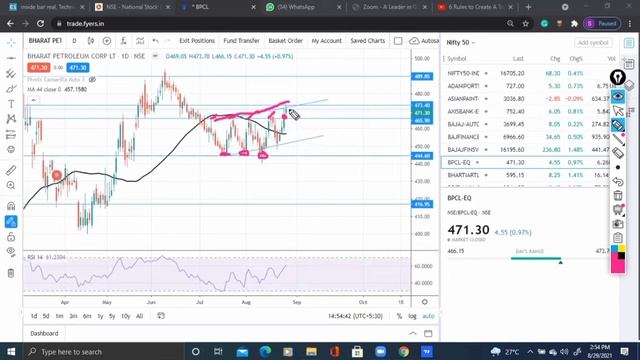Switch to the BPCL browser tab
The image size is (640, 360).
click(x=218, y=7)
